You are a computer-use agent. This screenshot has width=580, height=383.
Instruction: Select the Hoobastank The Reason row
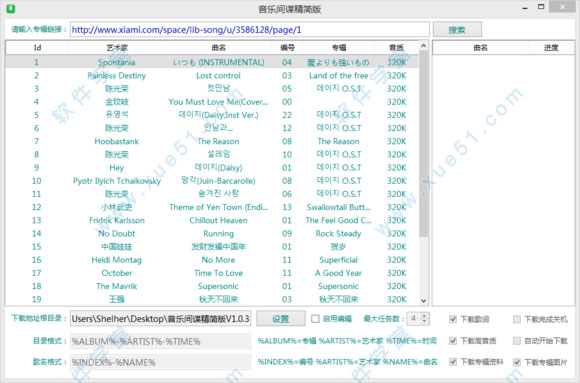tap(212, 141)
